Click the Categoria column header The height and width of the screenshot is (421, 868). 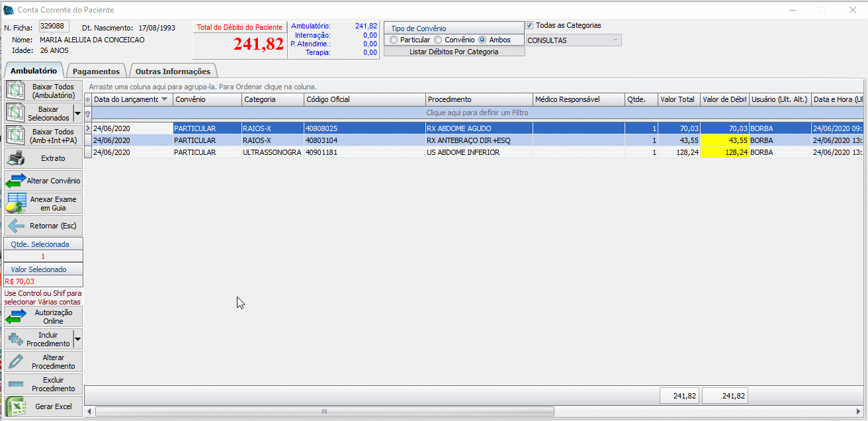pyautogui.click(x=273, y=99)
